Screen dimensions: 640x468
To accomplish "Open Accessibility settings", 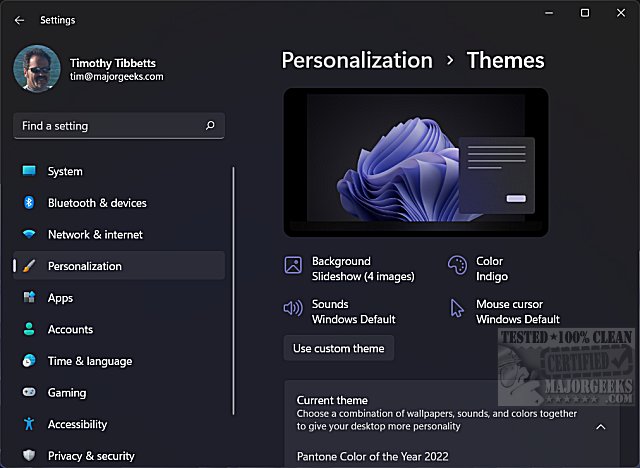I will (119, 424).
